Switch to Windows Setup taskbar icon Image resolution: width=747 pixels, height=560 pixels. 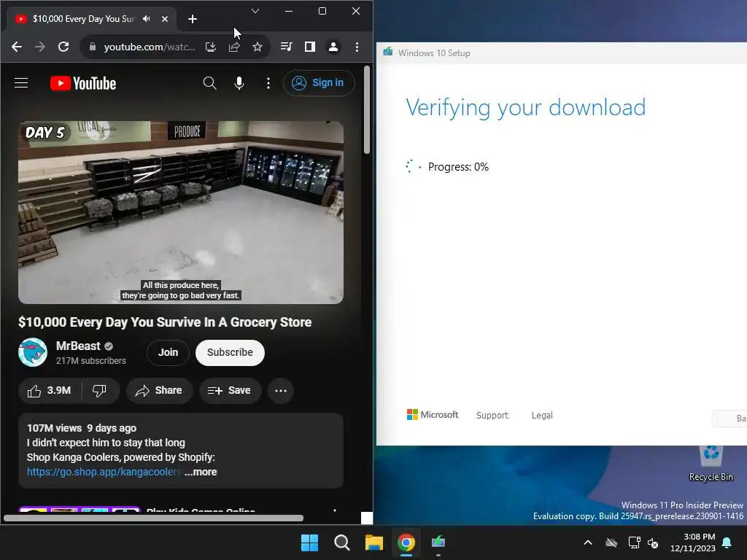click(438, 542)
